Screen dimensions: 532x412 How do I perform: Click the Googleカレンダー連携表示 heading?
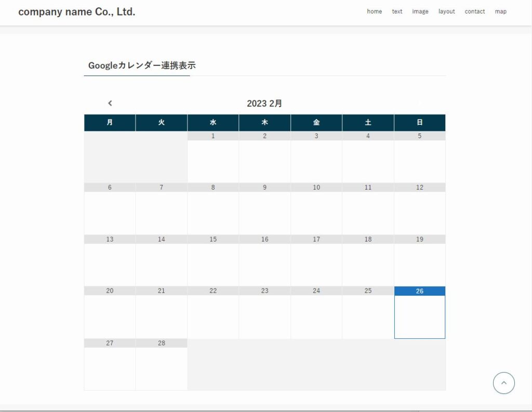(x=142, y=65)
